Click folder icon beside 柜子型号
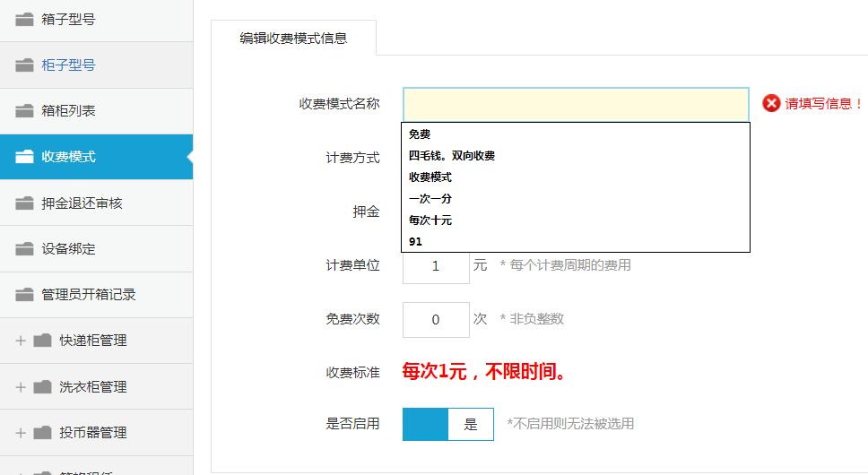Viewport: 868px width, 475px height. [25, 65]
